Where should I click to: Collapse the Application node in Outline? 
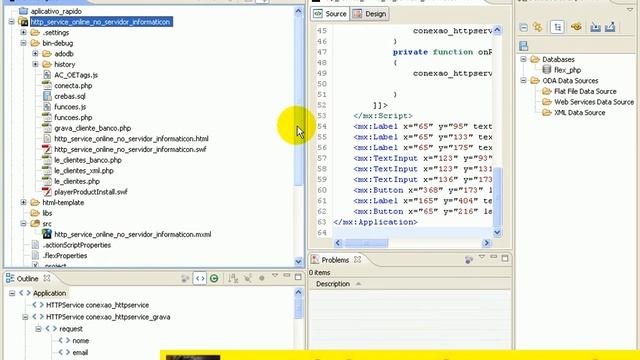point(12,293)
